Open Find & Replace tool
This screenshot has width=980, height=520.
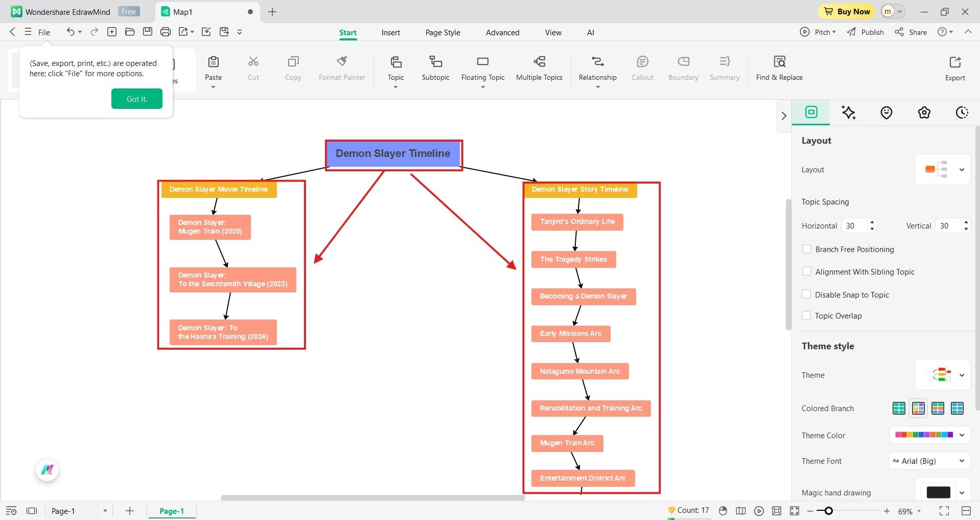click(779, 69)
